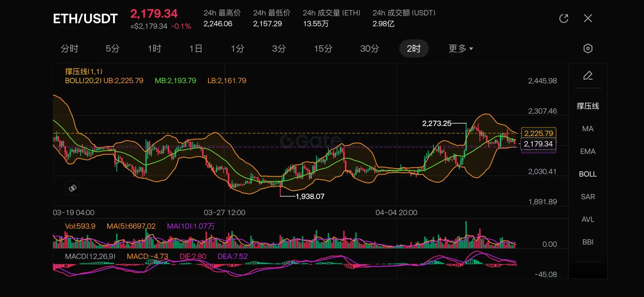Switch to the 1日 timeframe tab

196,48
